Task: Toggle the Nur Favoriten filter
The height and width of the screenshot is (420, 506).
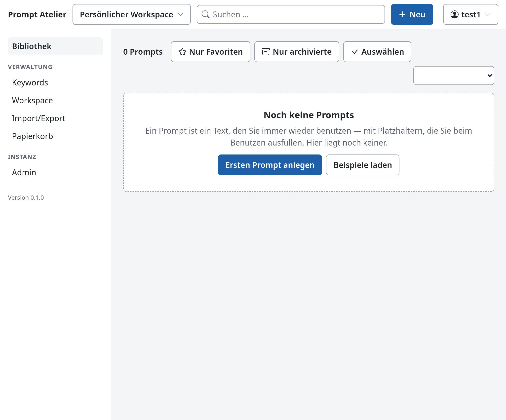Action: (210, 52)
